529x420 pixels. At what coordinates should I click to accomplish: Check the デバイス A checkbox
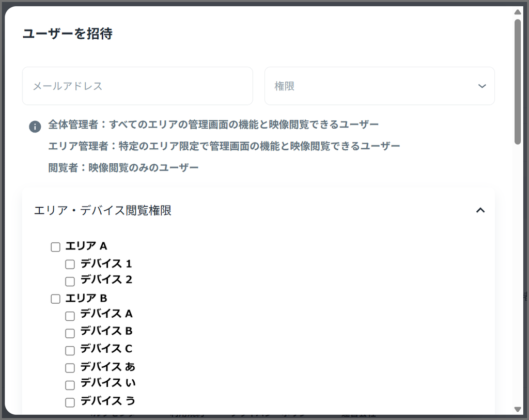point(70,316)
